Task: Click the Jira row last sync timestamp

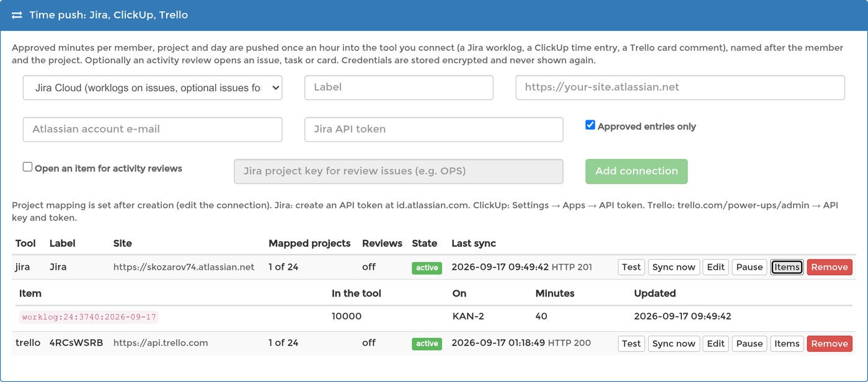Action: tap(500, 267)
